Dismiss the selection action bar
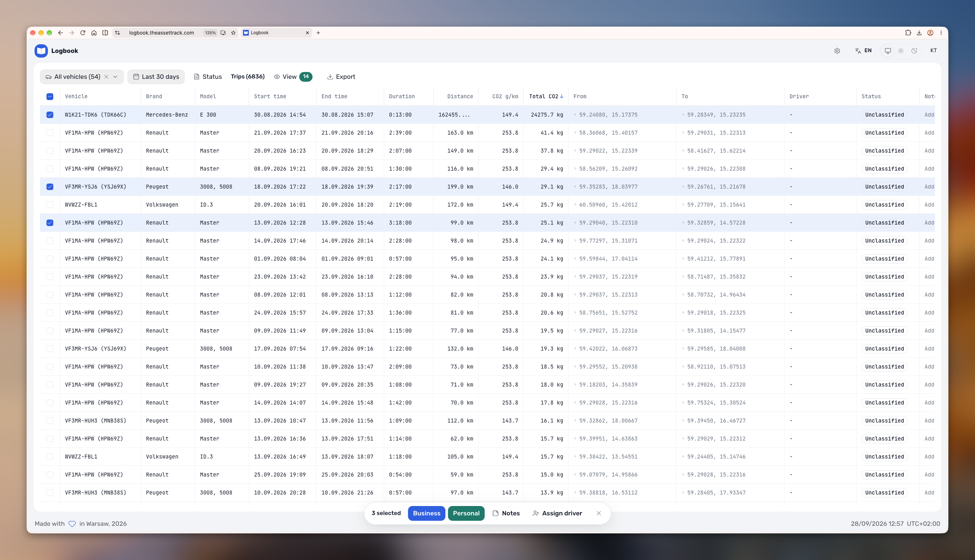The width and height of the screenshot is (975, 560). click(599, 513)
